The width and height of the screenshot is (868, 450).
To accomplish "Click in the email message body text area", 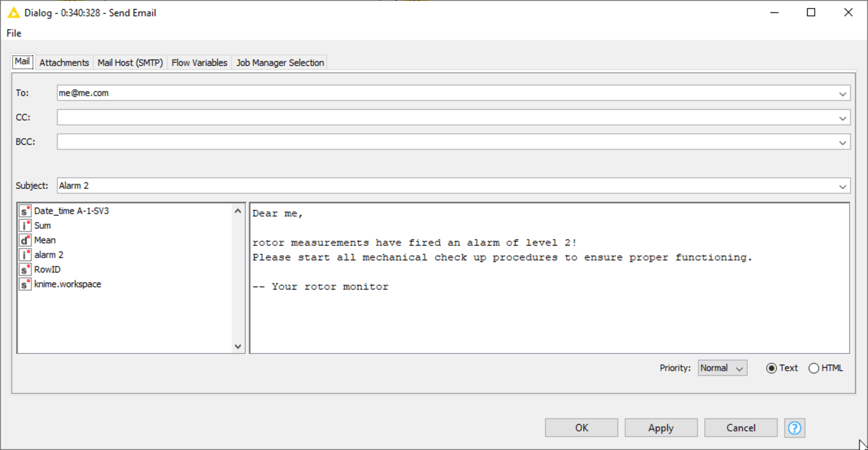I will (549, 278).
